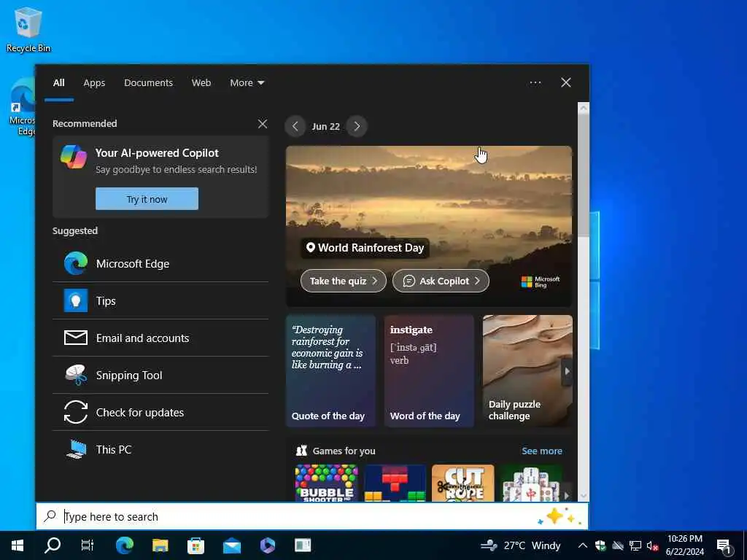The image size is (747, 560).
Task: Select the Recycle Bin desktop icon
Action: [28, 29]
